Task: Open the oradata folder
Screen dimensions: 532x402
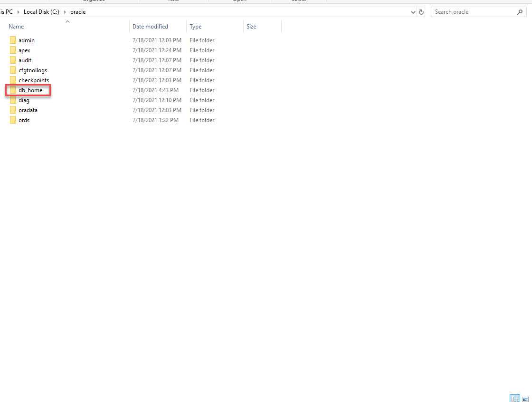Action: (x=28, y=110)
